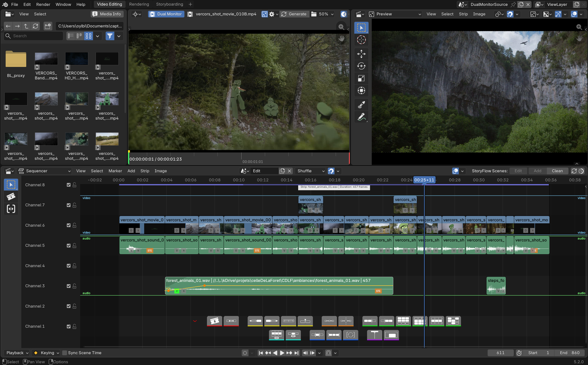The image size is (588, 365).
Task: Select the Blade tool in sequencer toolbar
Action: pyautogui.click(x=11, y=196)
